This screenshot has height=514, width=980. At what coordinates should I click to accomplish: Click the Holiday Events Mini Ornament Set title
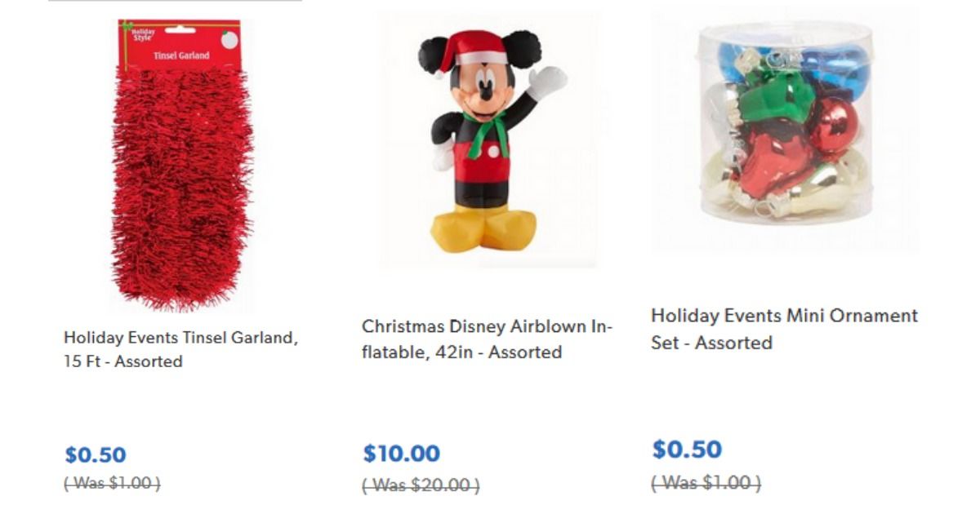[784, 328]
